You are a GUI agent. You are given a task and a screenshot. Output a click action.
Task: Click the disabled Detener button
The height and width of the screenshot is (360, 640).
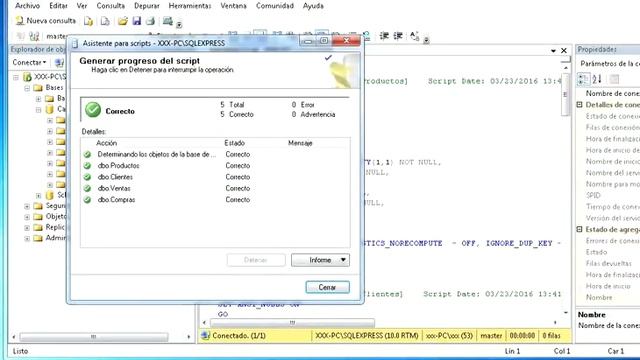(256, 260)
